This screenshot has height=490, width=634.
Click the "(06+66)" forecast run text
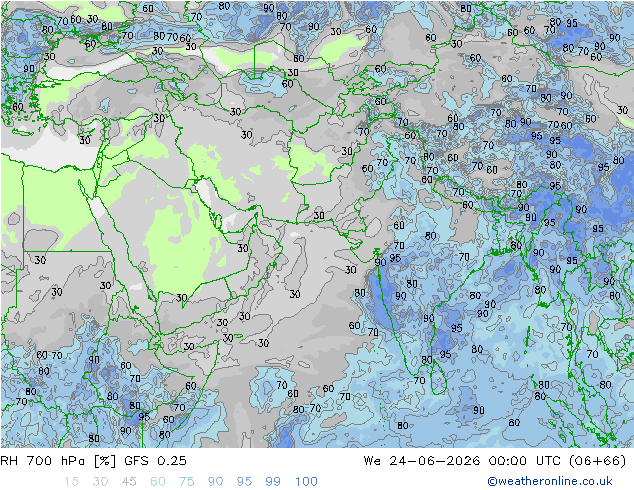point(597,461)
